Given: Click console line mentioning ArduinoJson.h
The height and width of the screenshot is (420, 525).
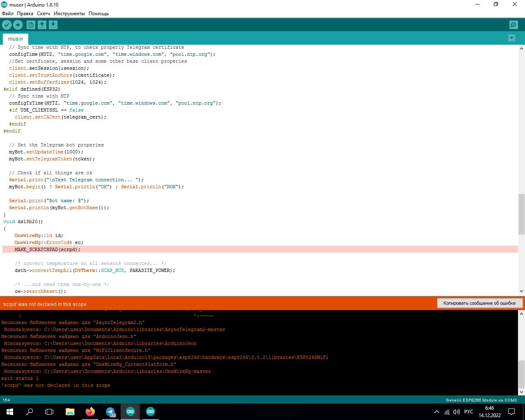Looking at the screenshot, I should tap(68, 336).
